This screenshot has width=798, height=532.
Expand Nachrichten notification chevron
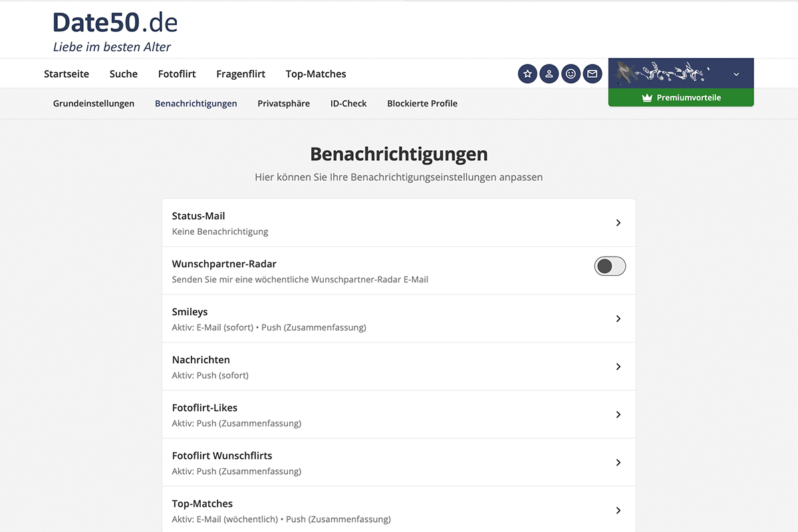click(x=618, y=366)
